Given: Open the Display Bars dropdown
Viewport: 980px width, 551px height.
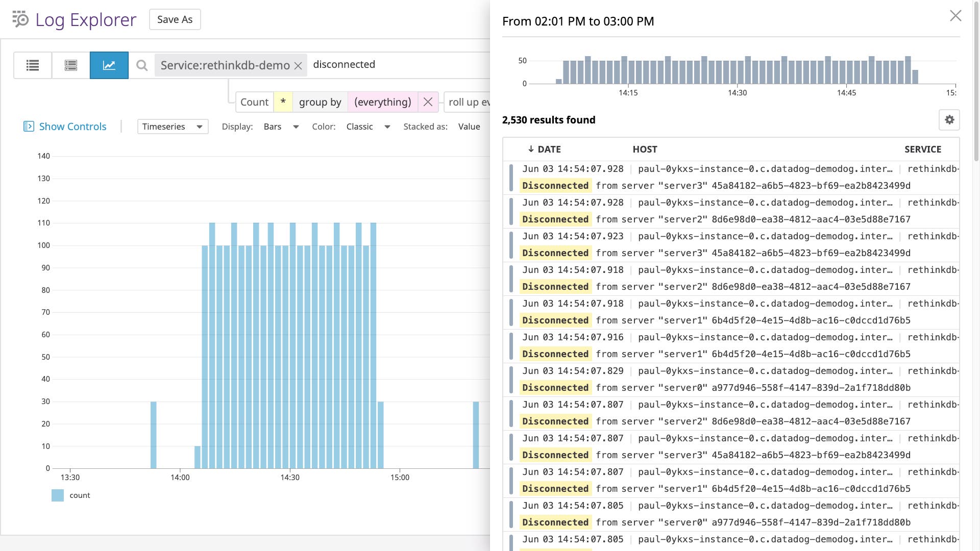Looking at the screenshot, I should point(281,127).
